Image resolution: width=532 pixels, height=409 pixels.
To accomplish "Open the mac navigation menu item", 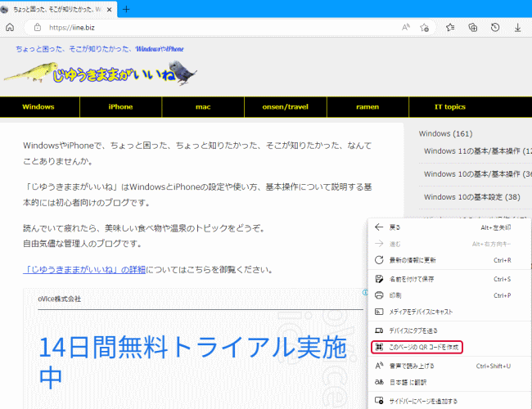I will pyautogui.click(x=203, y=107).
